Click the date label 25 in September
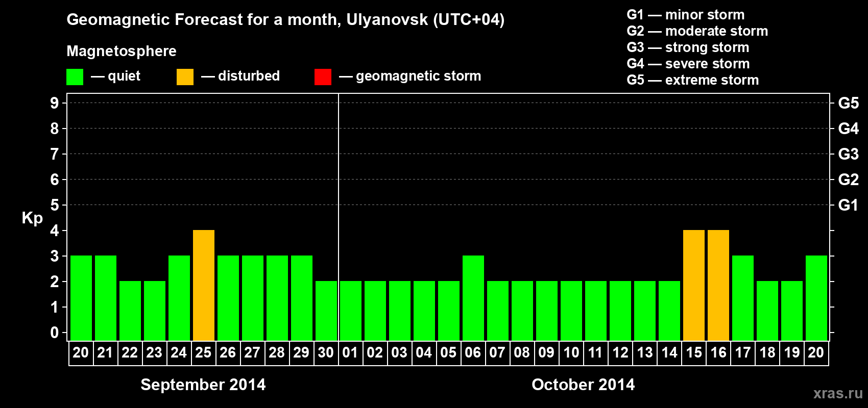Screen dimensions: 868x408 click(x=203, y=353)
